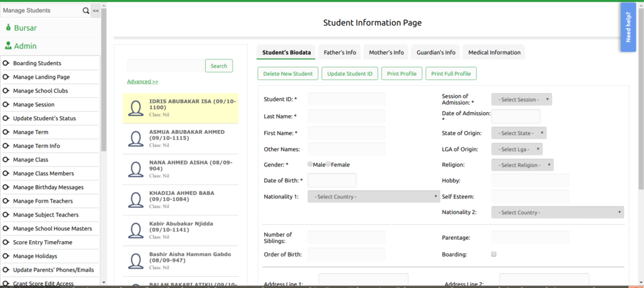Click the search magnifier icon in sidebar
The height and width of the screenshot is (288, 644).
click(x=86, y=11)
